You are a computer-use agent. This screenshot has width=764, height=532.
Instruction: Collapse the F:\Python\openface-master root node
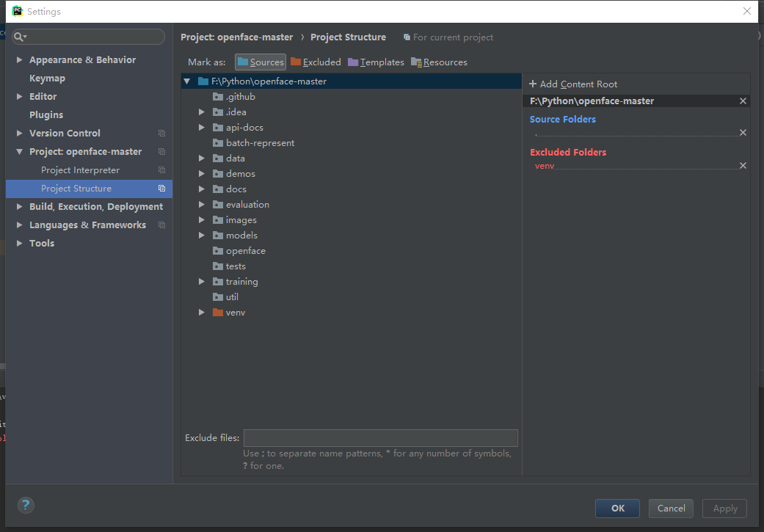186,81
